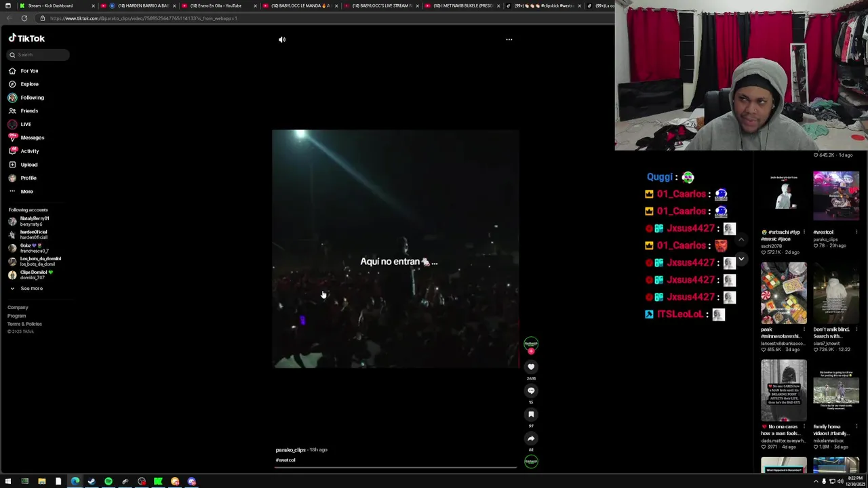The height and width of the screenshot is (488, 868).
Task: Follow creator via red plus badge
Action: coord(531,351)
